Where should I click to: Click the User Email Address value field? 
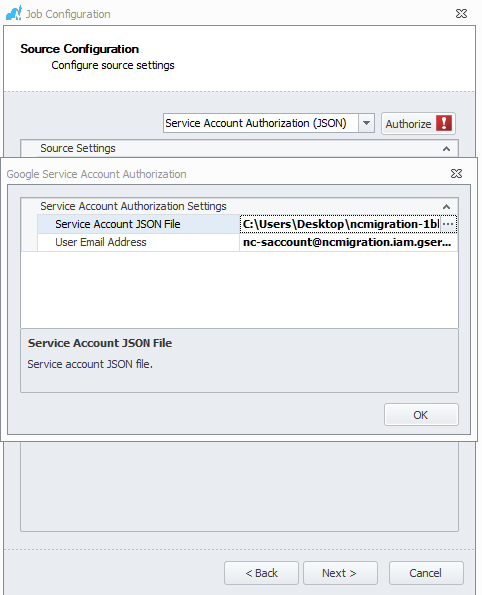click(348, 242)
